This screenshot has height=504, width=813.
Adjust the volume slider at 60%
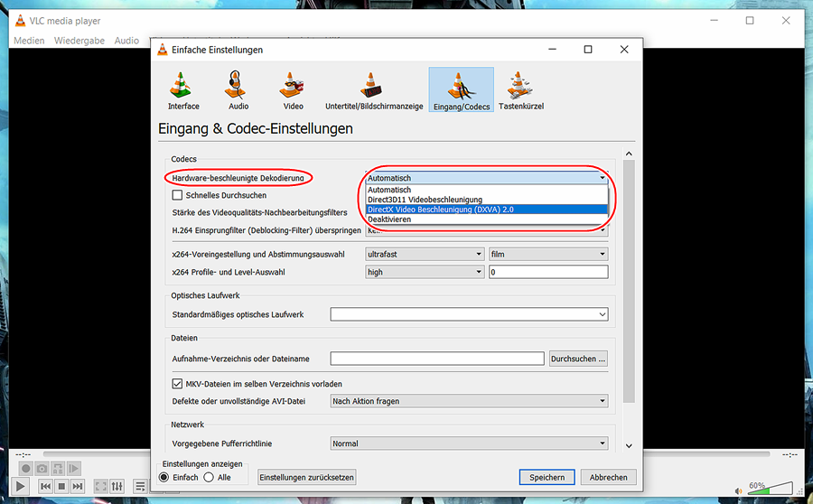point(770,488)
